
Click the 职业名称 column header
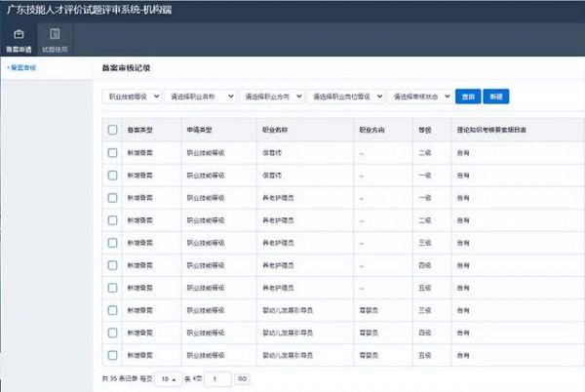click(x=276, y=130)
